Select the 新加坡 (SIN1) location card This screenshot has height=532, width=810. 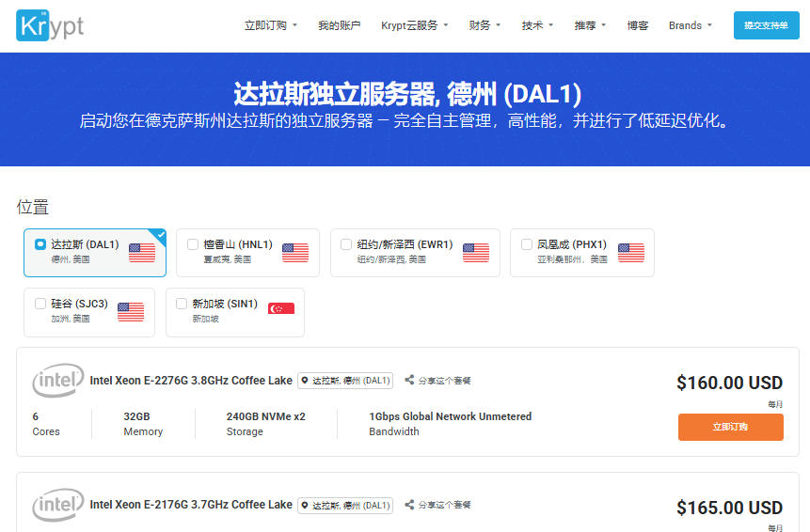pos(235,312)
